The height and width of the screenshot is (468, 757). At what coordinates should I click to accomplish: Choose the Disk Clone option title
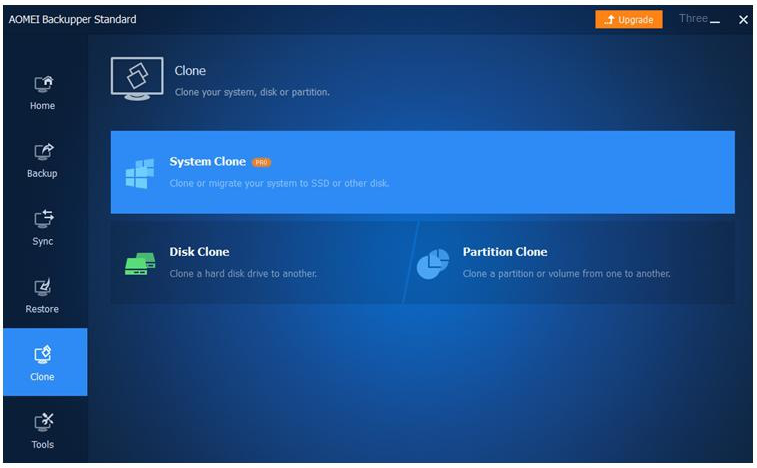click(199, 252)
